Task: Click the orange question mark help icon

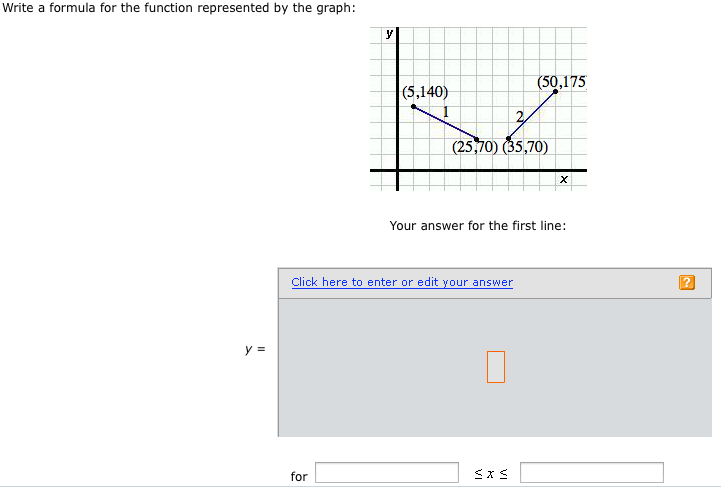Action: point(687,282)
